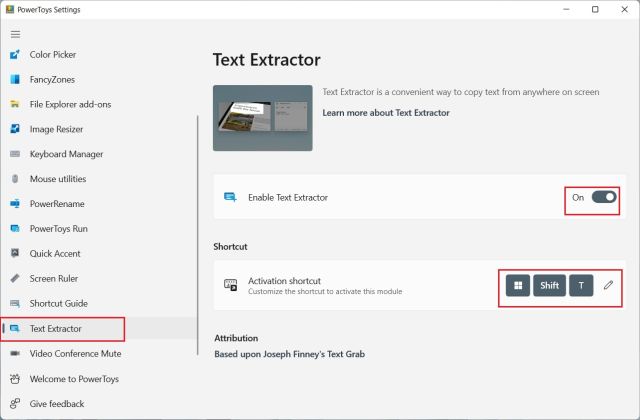Click the FancyZones sidebar icon
Viewport: 640px width, 420px height.
coord(15,79)
